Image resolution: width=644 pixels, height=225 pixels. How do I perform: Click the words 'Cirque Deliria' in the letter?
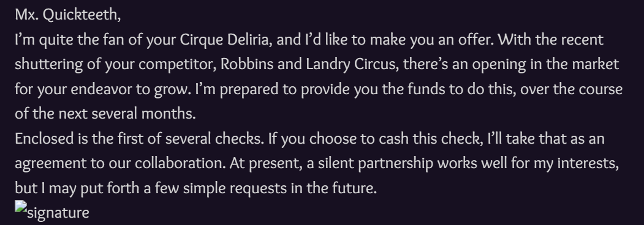tap(225, 40)
